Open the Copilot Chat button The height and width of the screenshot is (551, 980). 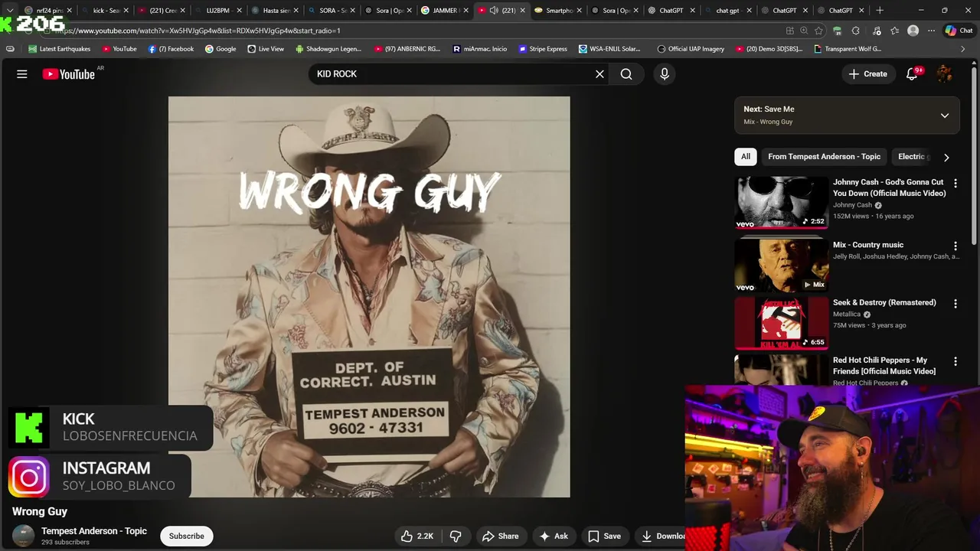(x=959, y=31)
